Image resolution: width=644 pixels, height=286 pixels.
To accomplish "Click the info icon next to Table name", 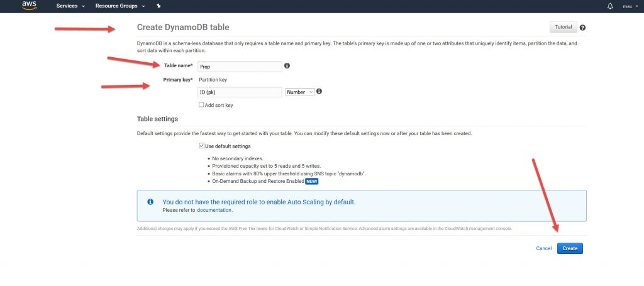I will 287,65.
